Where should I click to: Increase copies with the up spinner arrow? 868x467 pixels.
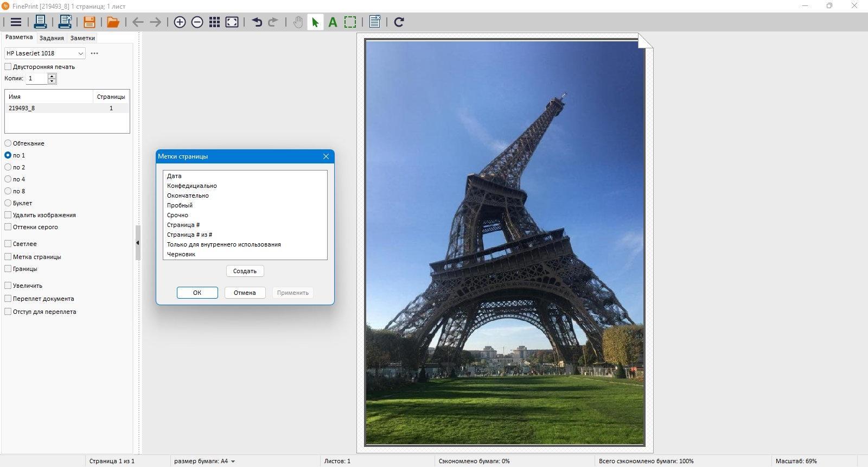(x=52, y=76)
